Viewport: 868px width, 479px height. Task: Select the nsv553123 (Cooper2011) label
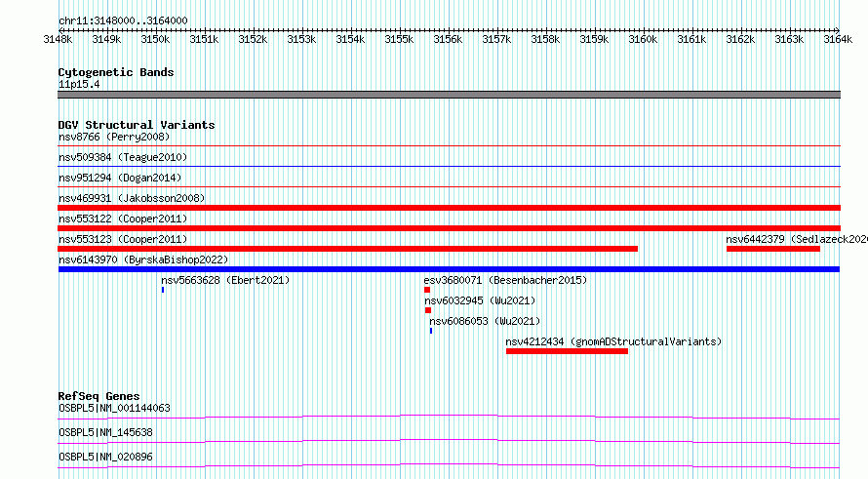coord(123,239)
